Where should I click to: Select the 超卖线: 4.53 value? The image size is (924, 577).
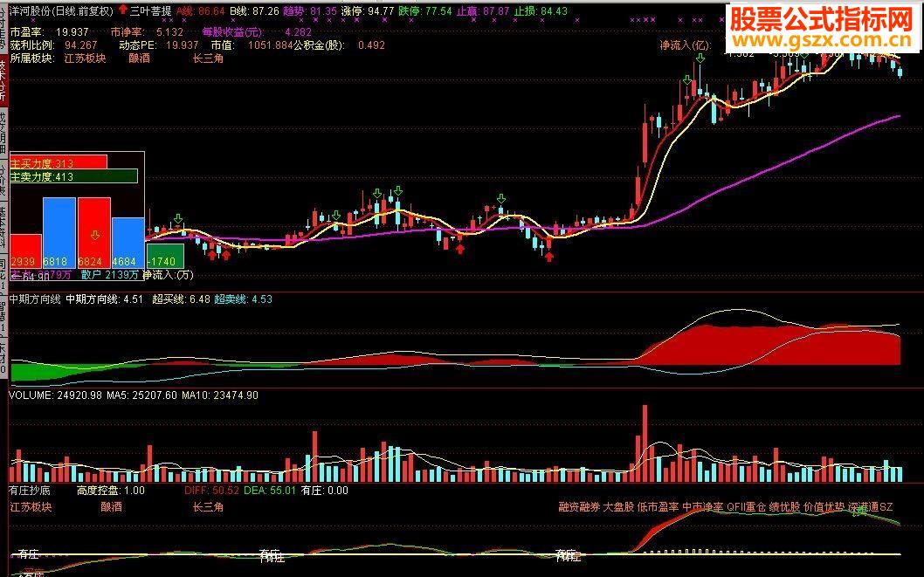pyautogui.click(x=243, y=299)
